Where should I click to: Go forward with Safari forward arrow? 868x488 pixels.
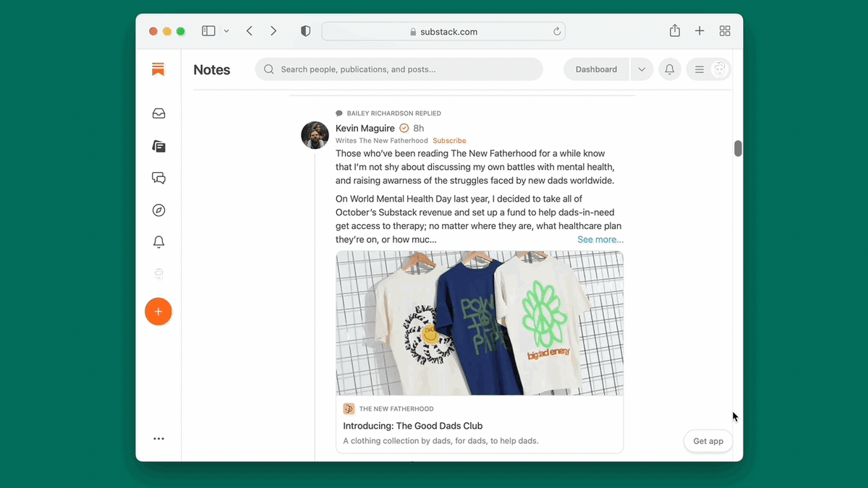(x=273, y=31)
